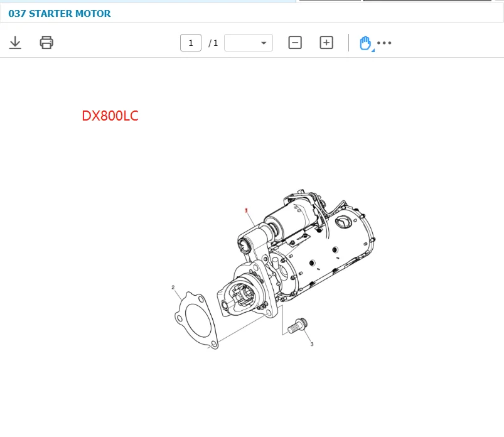Image resolution: width=504 pixels, height=437 pixels.
Task: Click the red DX800LC model label
Action: (x=110, y=116)
